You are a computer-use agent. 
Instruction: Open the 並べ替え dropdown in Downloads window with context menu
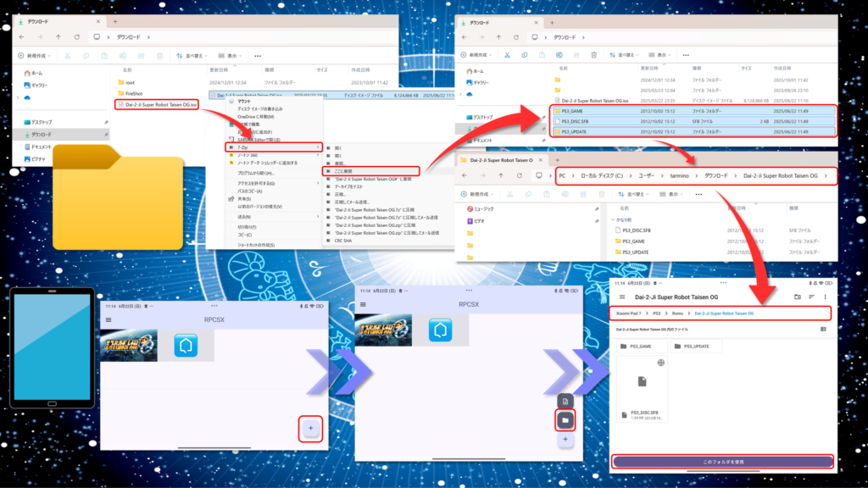point(192,56)
